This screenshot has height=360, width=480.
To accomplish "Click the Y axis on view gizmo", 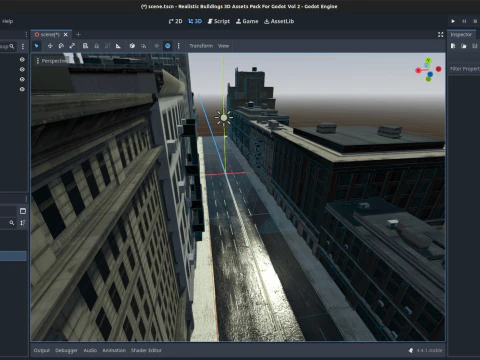I will tap(428, 60).
